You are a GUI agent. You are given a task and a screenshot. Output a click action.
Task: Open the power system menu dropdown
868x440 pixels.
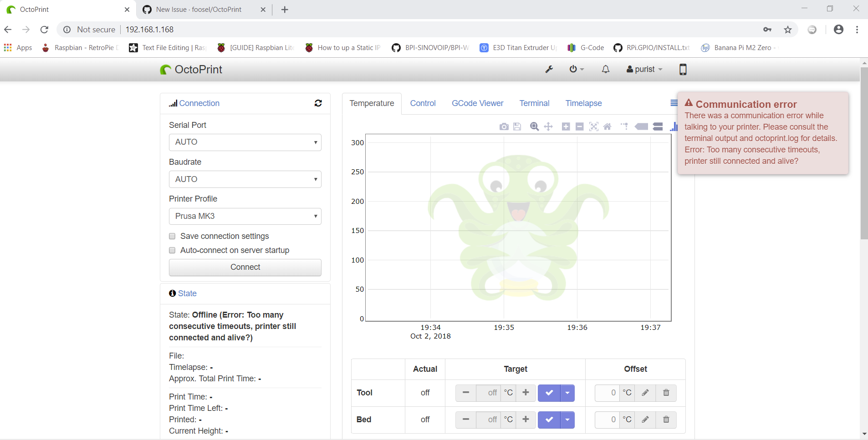pos(577,69)
